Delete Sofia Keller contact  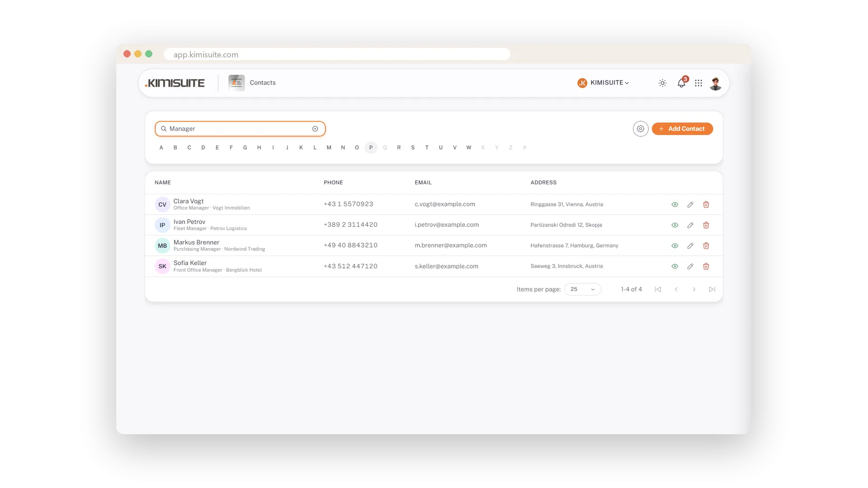(706, 267)
